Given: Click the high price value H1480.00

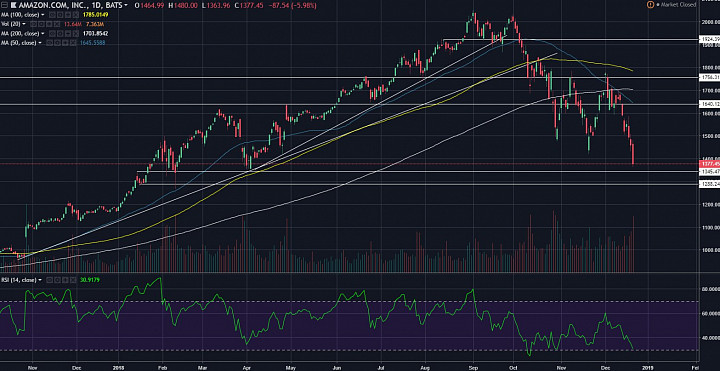Looking at the screenshot, I should pos(184,5).
